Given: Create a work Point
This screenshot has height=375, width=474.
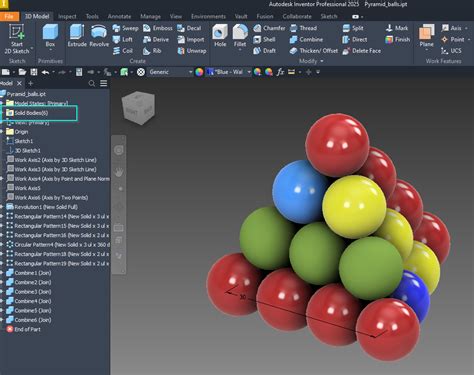Looking at the screenshot, I should coord(453,40).
